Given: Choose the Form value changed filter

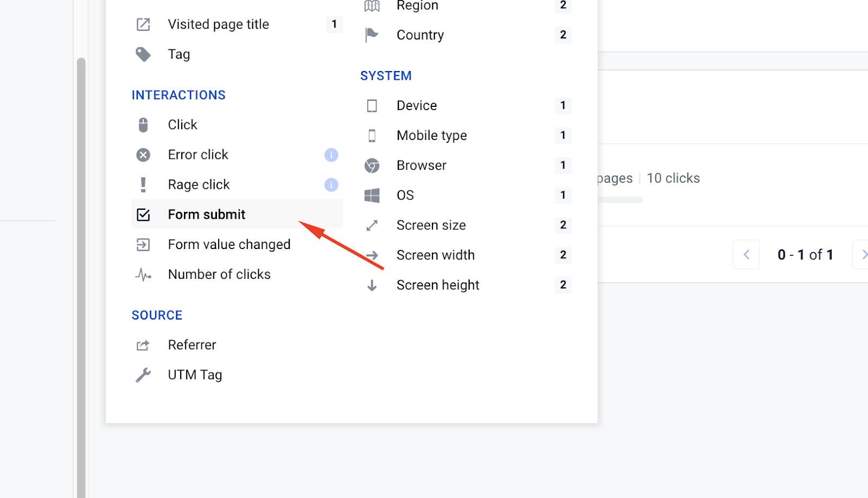Looking at the screenshot, I should [x=229, y=245].
